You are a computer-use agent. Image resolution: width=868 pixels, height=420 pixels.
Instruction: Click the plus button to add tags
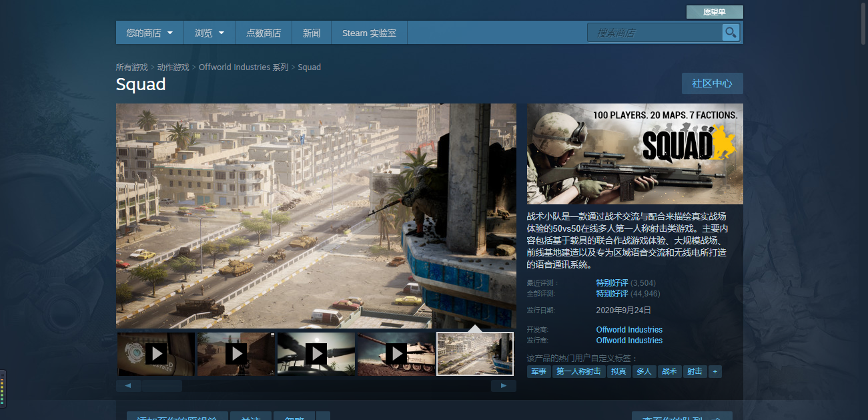715,371
